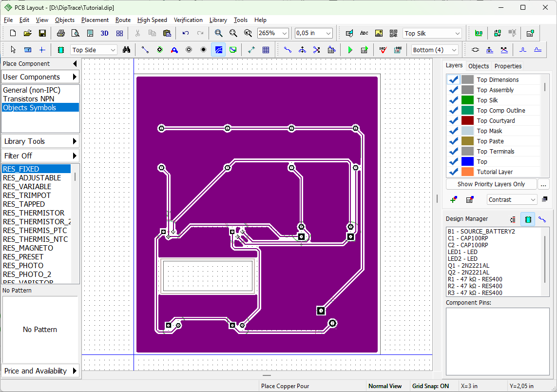The width and height of the screenshot is (557, 392).
Task: Click the Top Silk green color swatch
Action: tap(467, 100)
